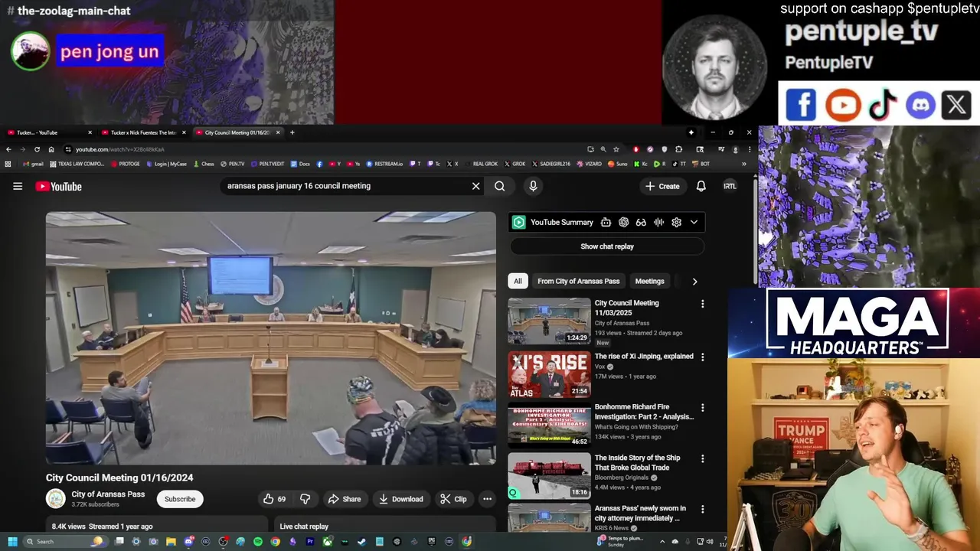Reload the page in the browser toolbar

(x=37, y=149)
